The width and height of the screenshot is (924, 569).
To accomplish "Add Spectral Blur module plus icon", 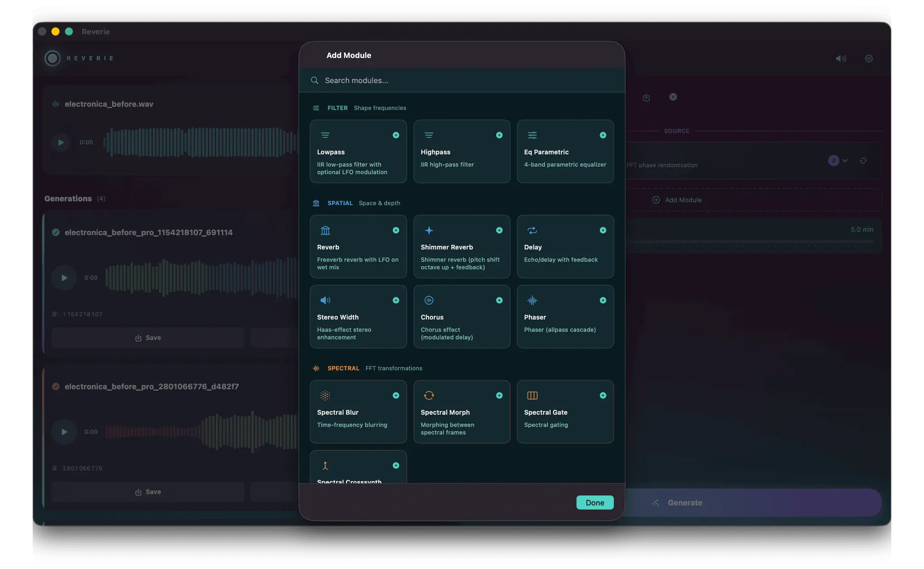I will click(x=396, y=395).
